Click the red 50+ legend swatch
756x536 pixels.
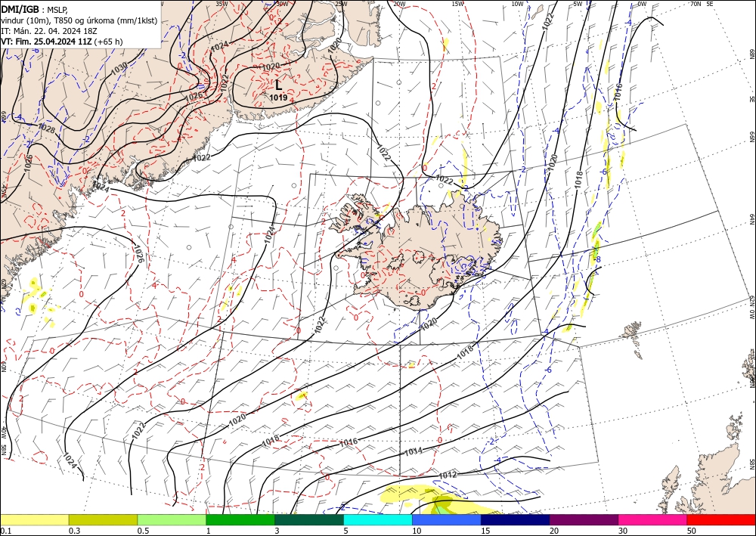click(721, 520)
